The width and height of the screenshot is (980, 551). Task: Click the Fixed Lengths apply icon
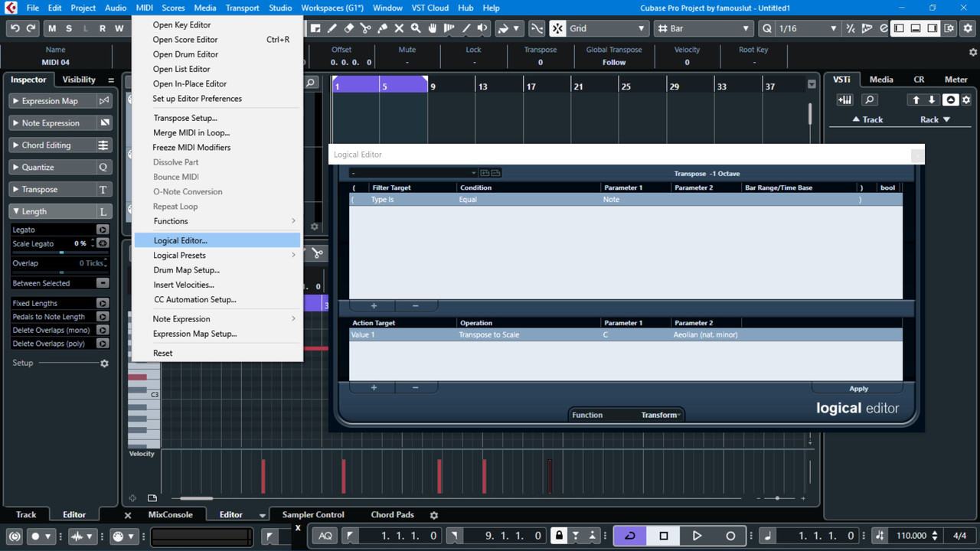coord(103,303)
